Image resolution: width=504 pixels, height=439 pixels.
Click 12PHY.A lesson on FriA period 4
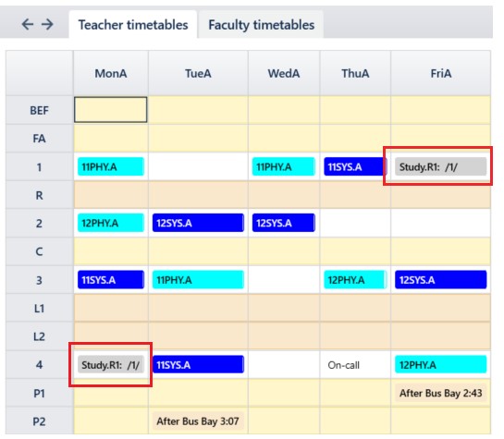click(440, 365)
